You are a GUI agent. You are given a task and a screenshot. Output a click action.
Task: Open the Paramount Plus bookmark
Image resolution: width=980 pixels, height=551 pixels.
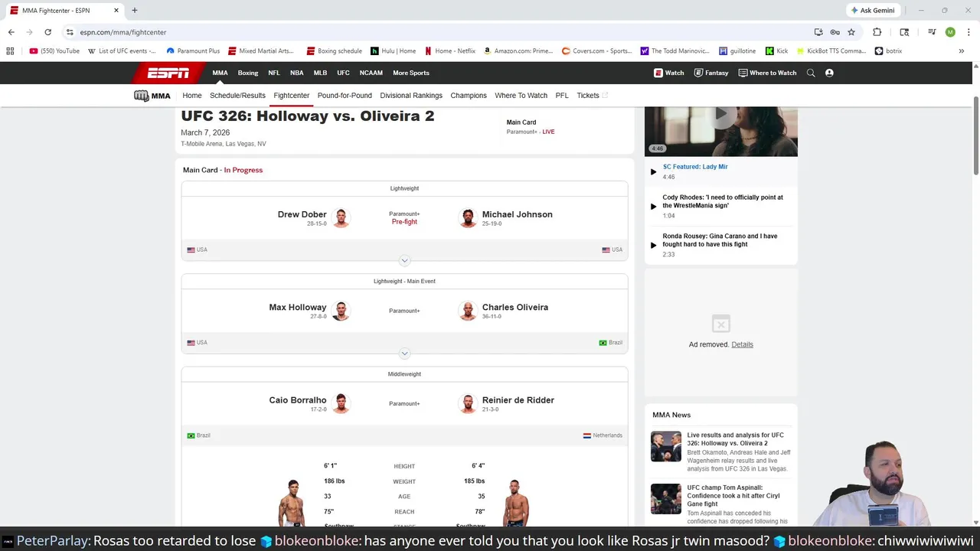[x=193, y=51]
